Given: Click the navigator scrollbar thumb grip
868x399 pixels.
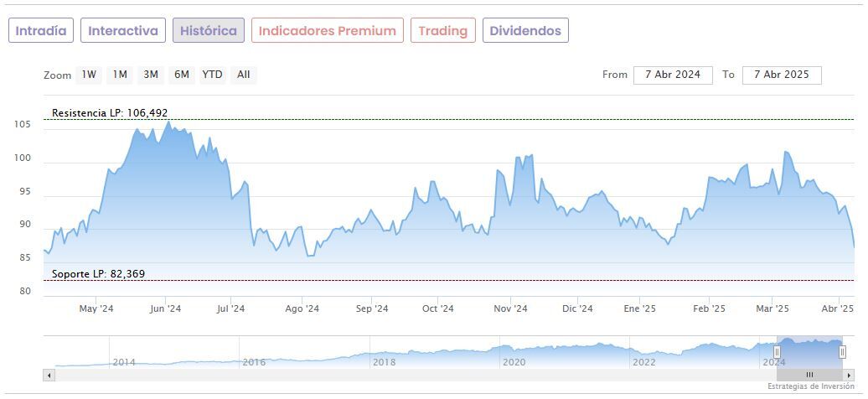Looking at the screenshot, I should pyautogui.click(x=809, y=375).
